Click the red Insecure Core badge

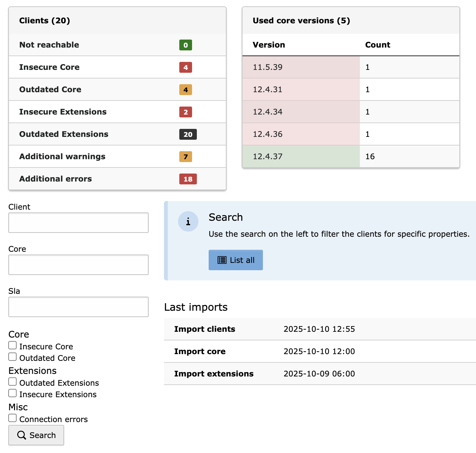pyautogui.click(x=185, y=67)
